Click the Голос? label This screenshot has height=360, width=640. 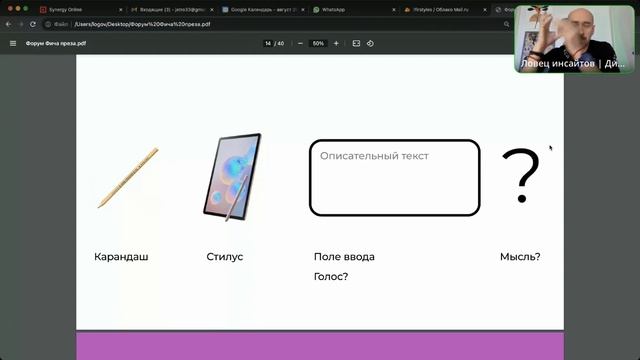331,277
